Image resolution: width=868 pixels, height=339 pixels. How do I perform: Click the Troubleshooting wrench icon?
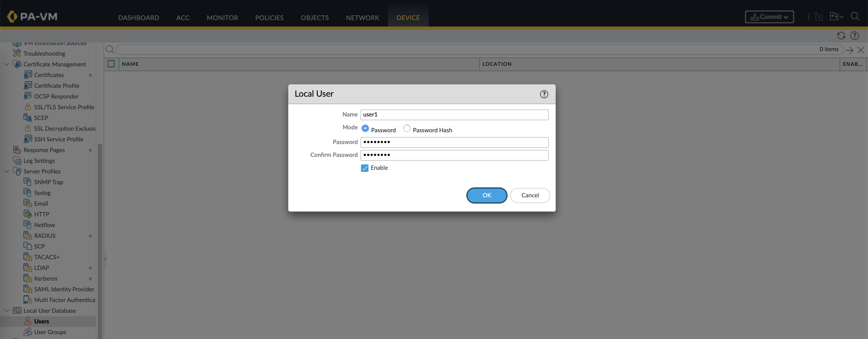click(17, 53)
